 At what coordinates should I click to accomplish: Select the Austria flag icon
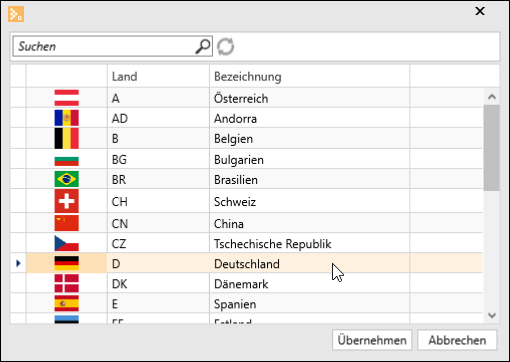67,98
